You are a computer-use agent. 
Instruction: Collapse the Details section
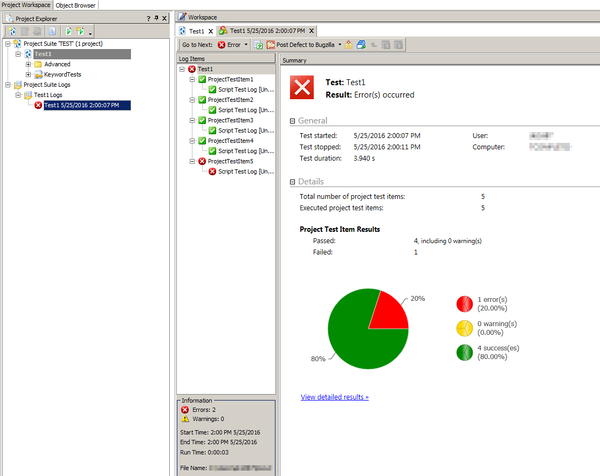pos(292,182)
